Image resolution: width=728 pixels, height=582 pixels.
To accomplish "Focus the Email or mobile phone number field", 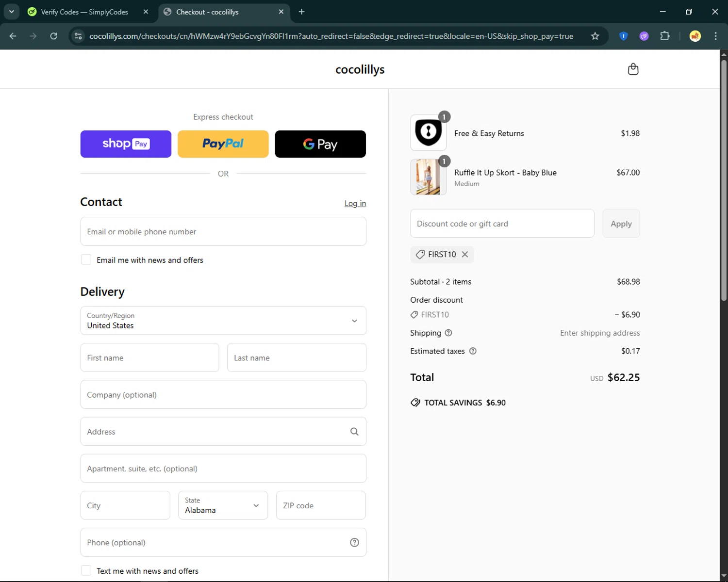I will click(223, 231).
